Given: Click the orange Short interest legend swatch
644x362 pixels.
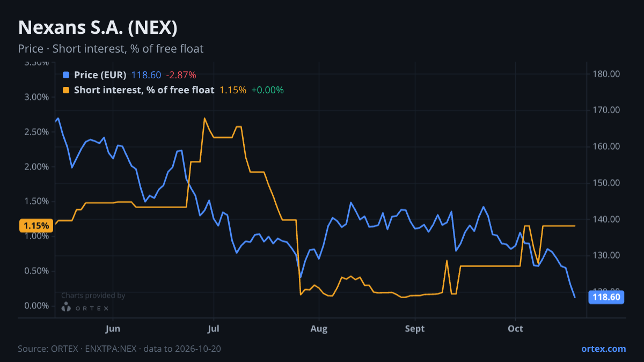Looking at the screenshot, I should pos(67,90).
